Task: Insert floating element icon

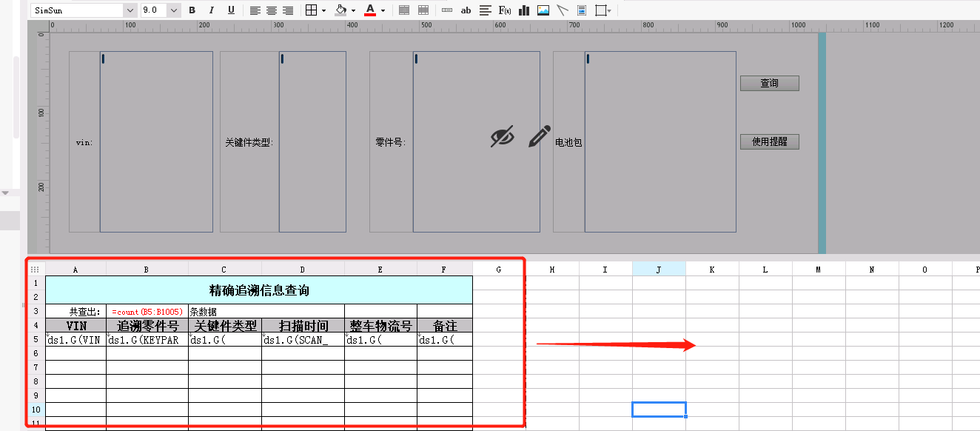Action: pos(600,10)
